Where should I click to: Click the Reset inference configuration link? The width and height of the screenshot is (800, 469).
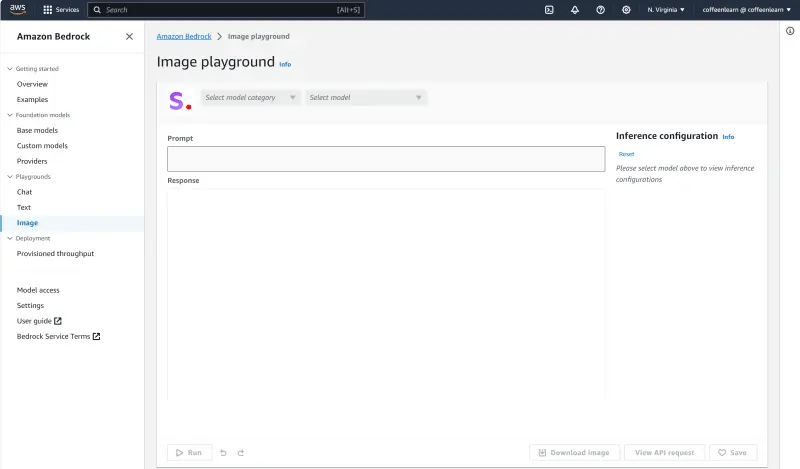pos(627,154)
